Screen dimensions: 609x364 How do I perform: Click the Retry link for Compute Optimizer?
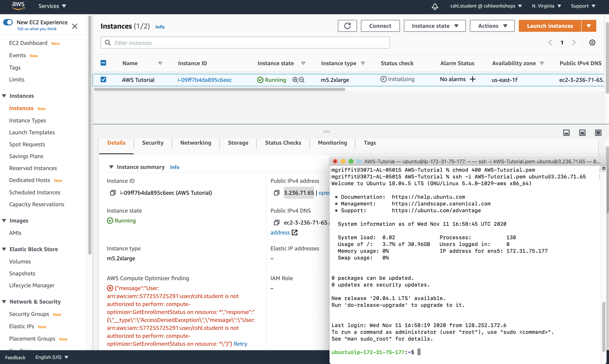click(x=240, y=343)
